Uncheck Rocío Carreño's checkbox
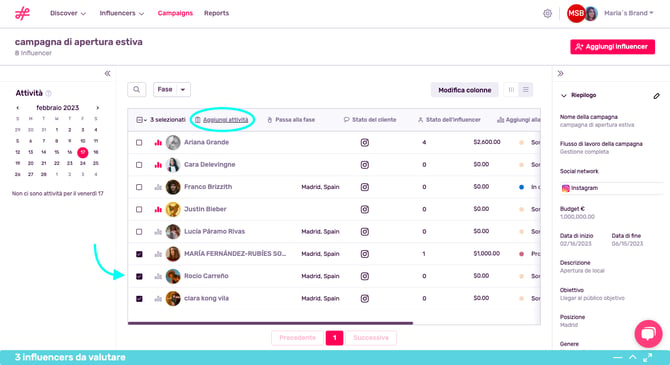The image size is (670, 365). 139,276
